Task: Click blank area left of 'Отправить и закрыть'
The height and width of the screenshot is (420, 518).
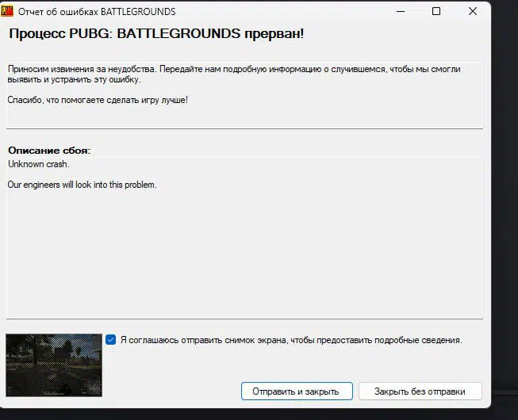Action: 171,391
